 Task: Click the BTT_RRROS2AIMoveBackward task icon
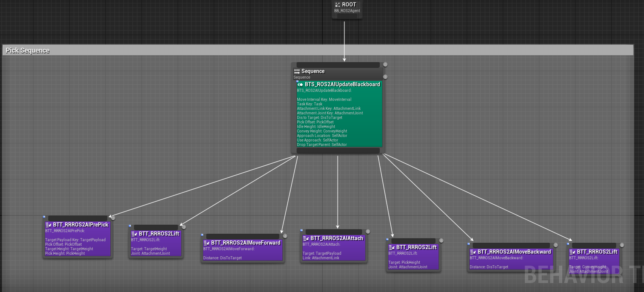473,252
